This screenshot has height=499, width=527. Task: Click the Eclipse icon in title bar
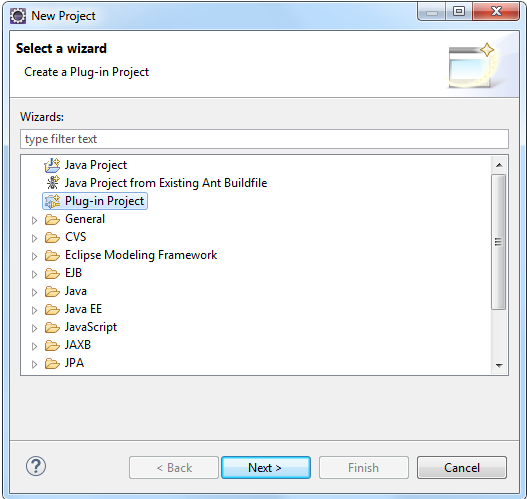pos(18,16)
